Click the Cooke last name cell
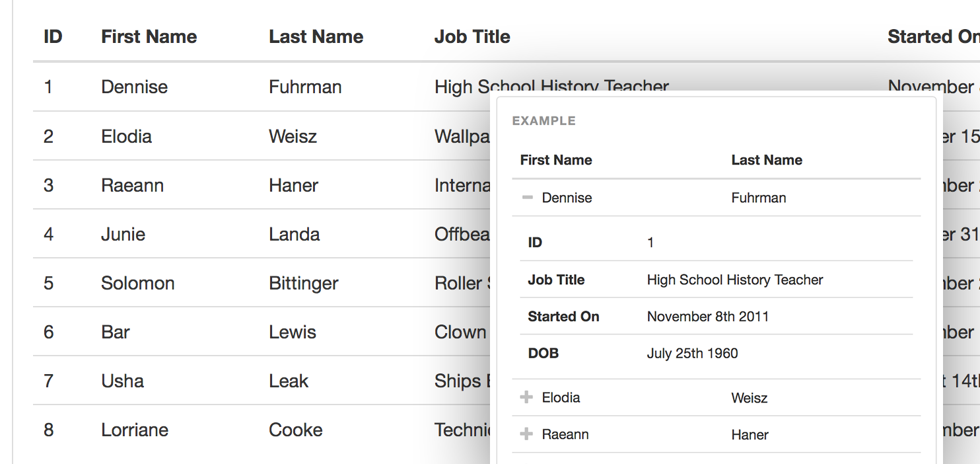This screenshot has height=464, width=980. pos(296,430)
